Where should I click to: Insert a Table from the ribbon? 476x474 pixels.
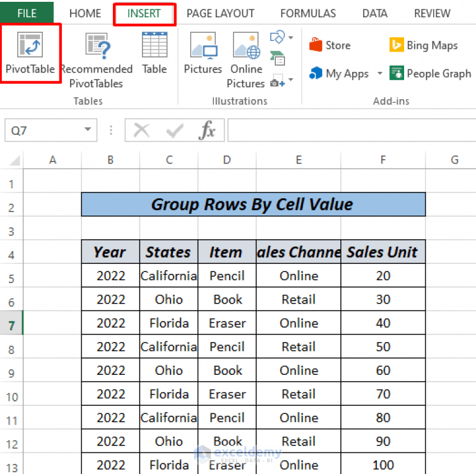[x=154, y=53]
